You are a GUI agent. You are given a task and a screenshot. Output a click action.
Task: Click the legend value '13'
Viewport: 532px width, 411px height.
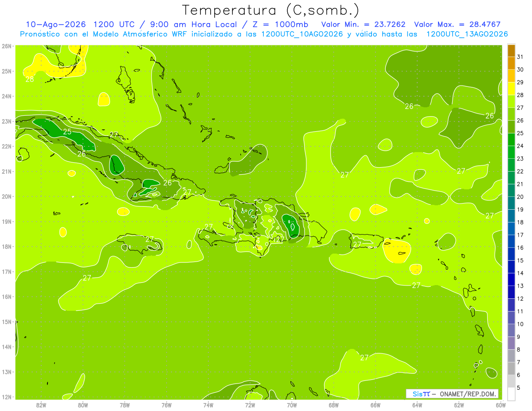[520, 286]
